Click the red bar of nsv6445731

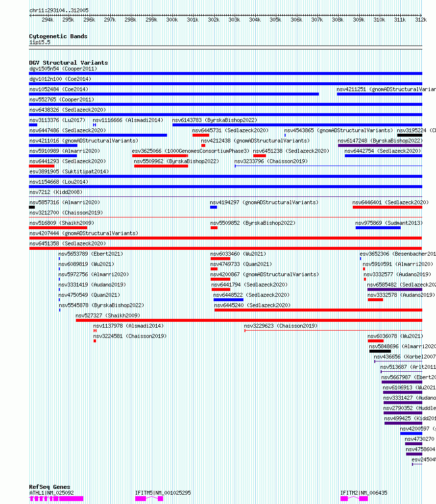coord(201,135)
